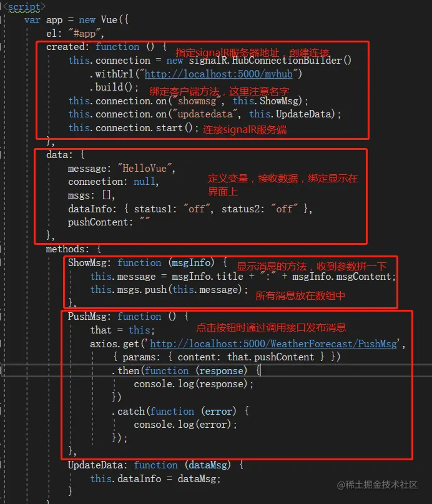Click the 'msgs: [],' line
432x504 pixels.
(91, 195)
